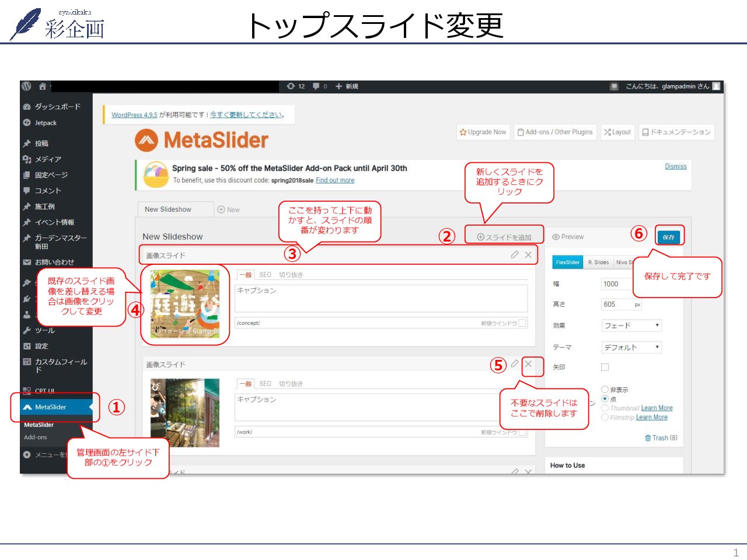Open Add-ons / Other Plugins
Screen dimensions: 747x560
click(x=555, y=132)
